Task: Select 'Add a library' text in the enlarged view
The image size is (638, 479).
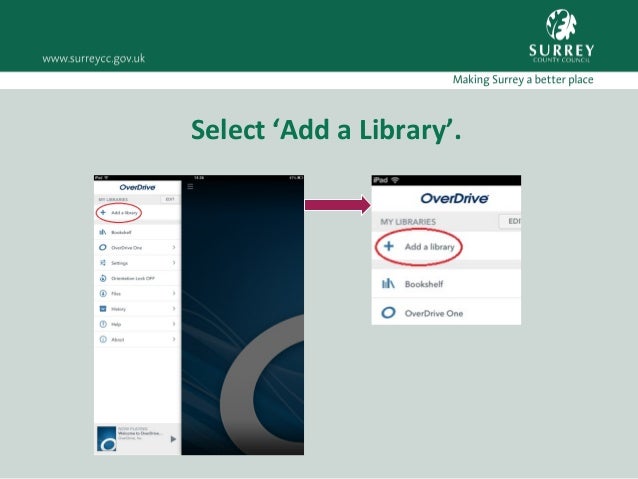Action: pyautogui.click(x=430, y=247)
